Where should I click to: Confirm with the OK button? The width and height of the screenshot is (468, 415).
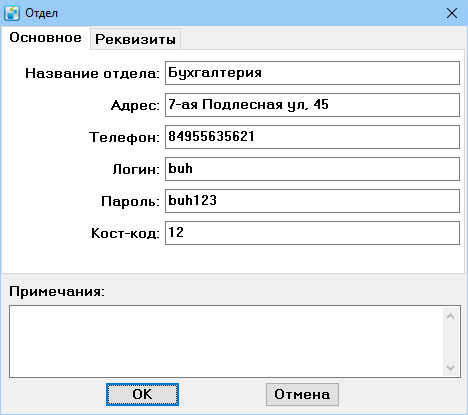(142, 394)
